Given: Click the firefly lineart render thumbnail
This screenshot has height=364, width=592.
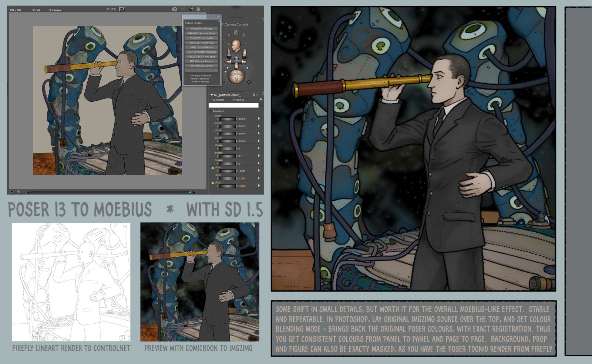Looking at the screenshot, I should (x=71, y=282).
